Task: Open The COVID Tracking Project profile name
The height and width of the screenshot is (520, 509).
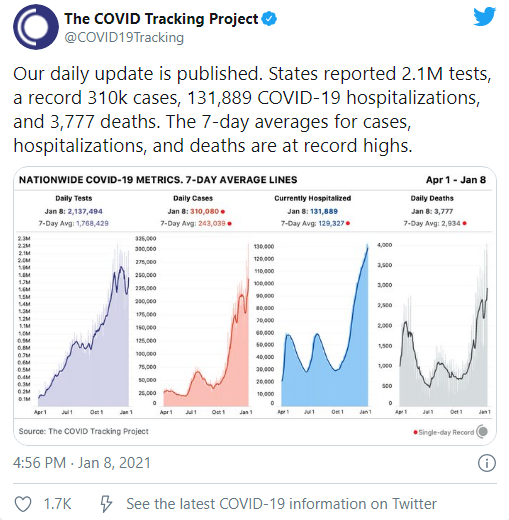Action: click(161, 19)
